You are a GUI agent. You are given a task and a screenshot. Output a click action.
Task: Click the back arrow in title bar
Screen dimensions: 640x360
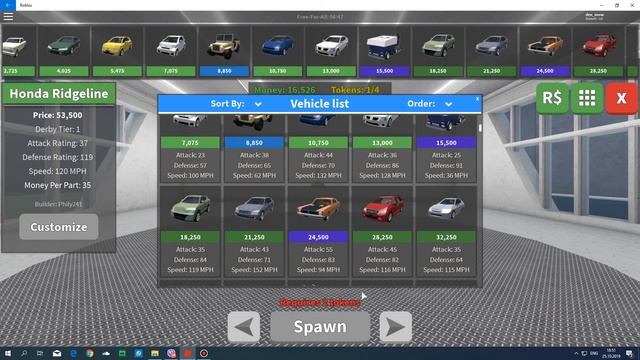click(8, 5)
